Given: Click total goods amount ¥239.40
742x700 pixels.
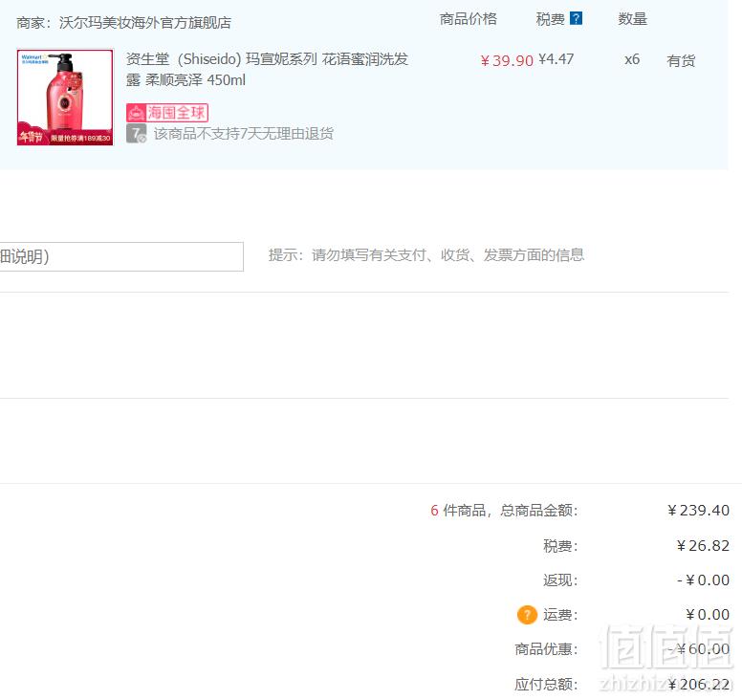Looking at the screenshot, I should [698, 511].
